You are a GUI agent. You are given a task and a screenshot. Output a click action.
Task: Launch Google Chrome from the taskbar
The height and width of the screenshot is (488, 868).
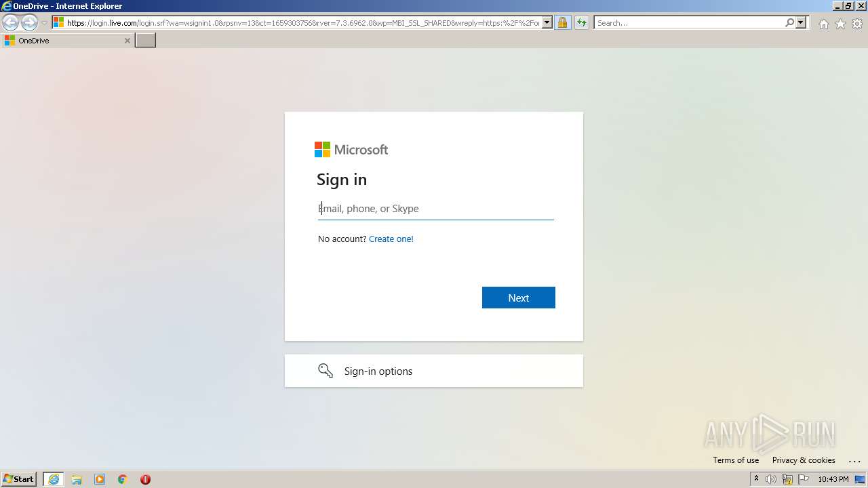122,479
